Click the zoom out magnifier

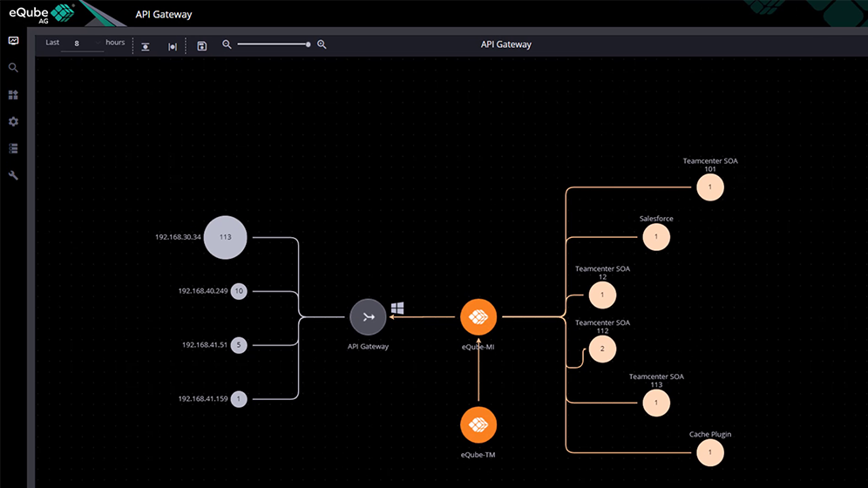(227, 44)
